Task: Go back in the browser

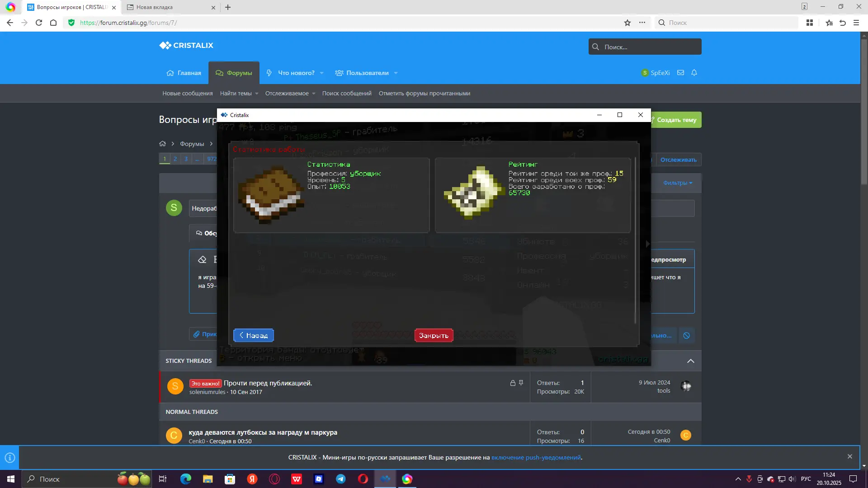Action: [x=10, y=23]
